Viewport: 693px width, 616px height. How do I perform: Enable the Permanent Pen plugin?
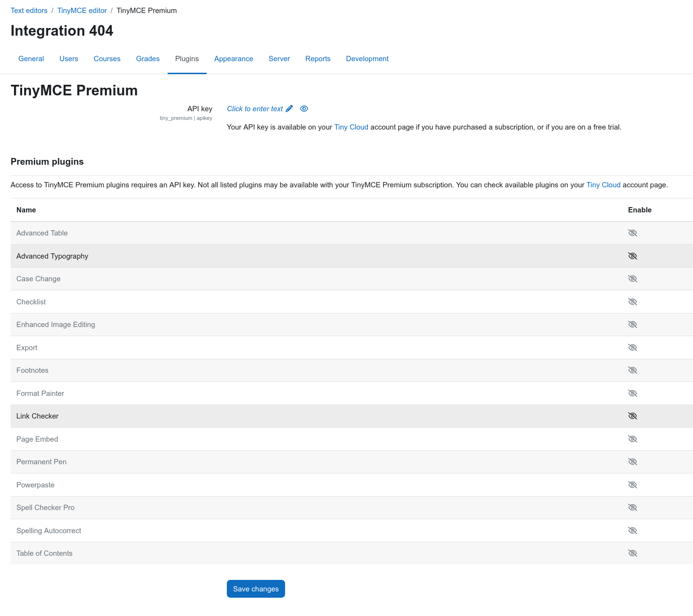pyautogui.click(x=633, y=462)
